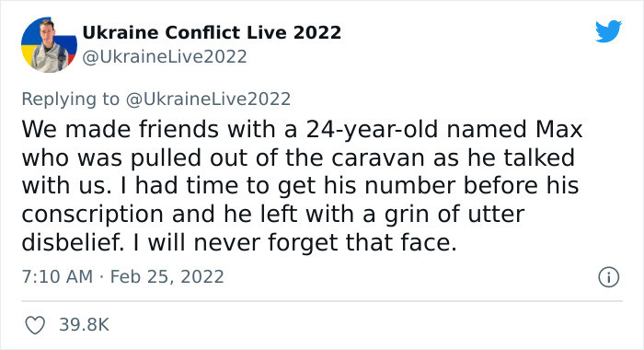Viewport: 644px width, 350px height.
Task: Click the divider line above the likes
Action: pos(322,301)
